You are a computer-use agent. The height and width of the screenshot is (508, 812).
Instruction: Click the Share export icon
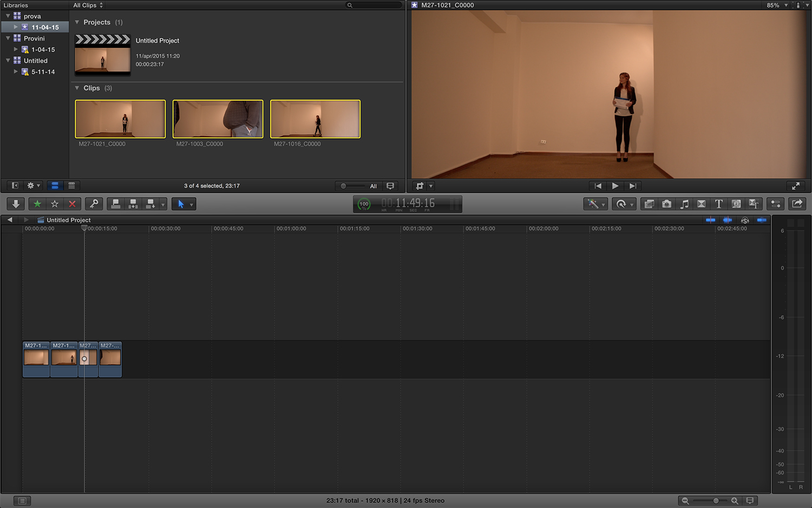click(x=797, y=204)
